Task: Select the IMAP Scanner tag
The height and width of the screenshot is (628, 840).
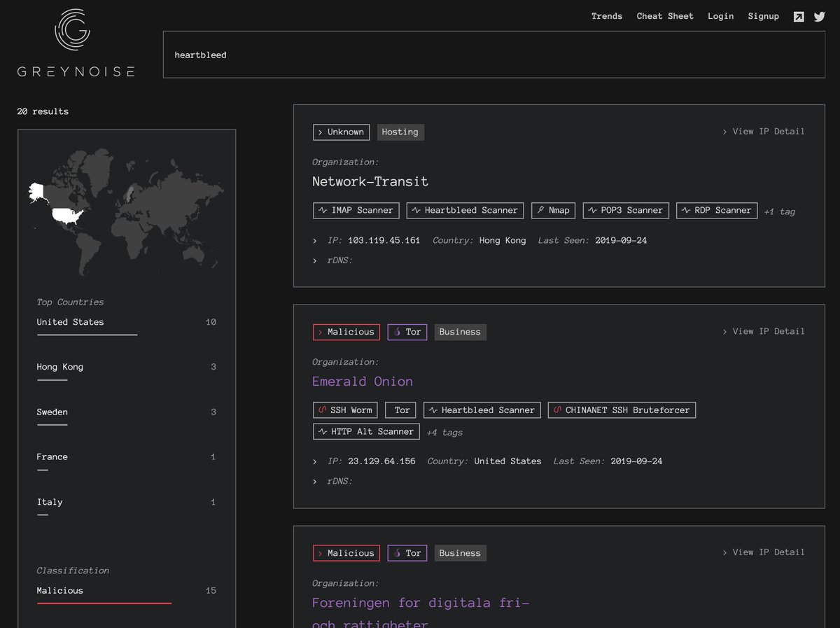Action: click(356, 210)
